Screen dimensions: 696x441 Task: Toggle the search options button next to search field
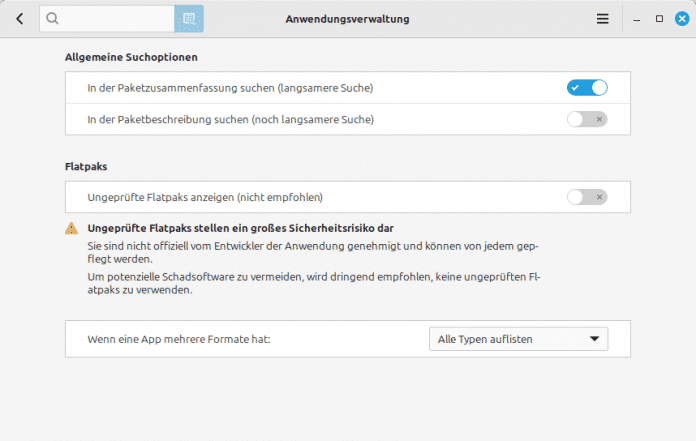coord(189,19)
